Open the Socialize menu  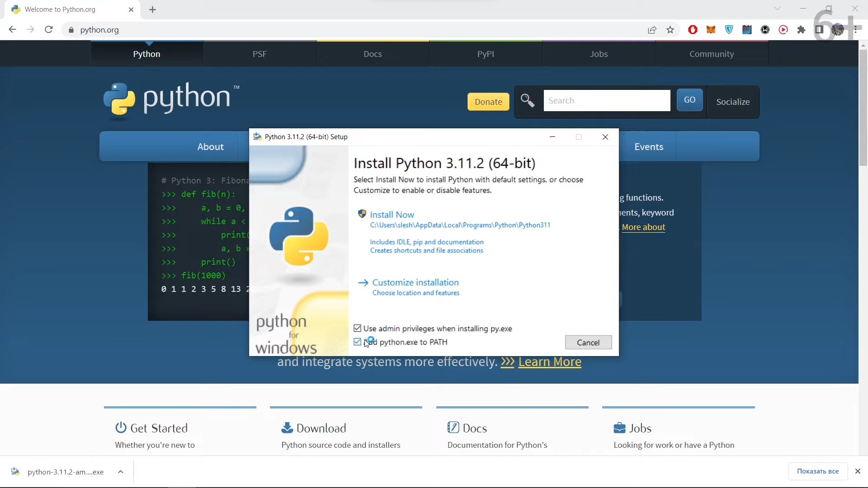point(733,102)
